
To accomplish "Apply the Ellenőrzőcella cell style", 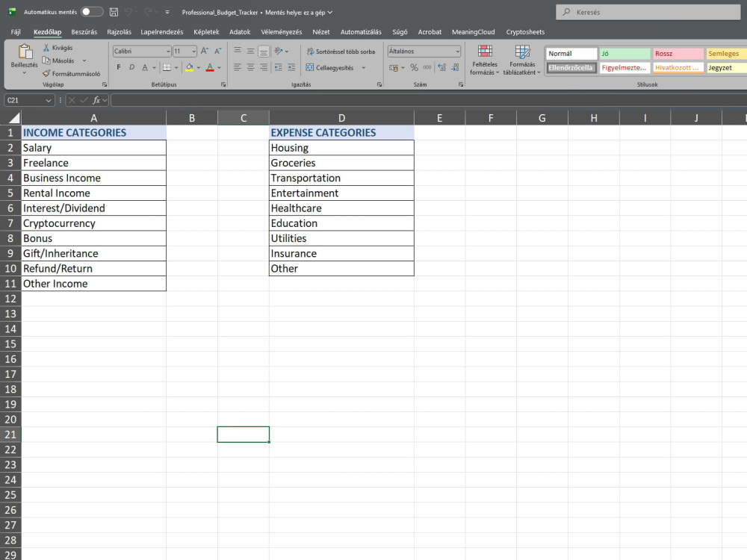I will [571, 68].
